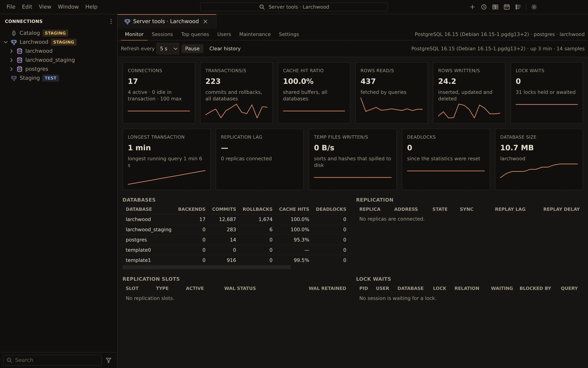Image resolution: width=588 pixels, height=368 pixels.
Task: Open the View menu
Action: click(x=45, y=7)
